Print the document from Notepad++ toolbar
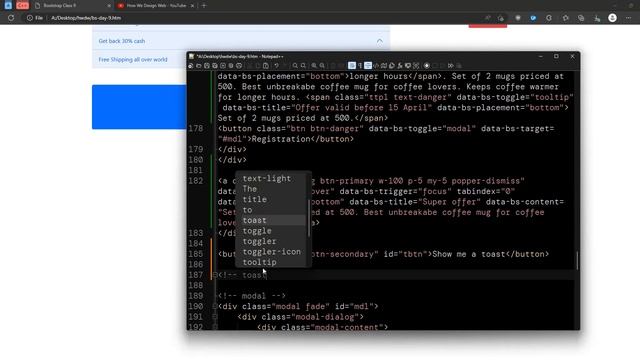The image size is (640, 360). pos(239,66)
